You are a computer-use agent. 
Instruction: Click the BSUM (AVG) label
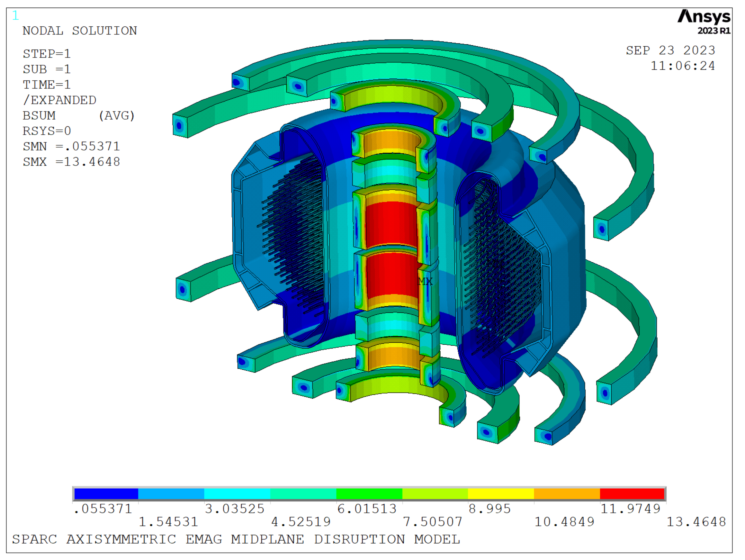pyautogui.click(x=78, y=116)
